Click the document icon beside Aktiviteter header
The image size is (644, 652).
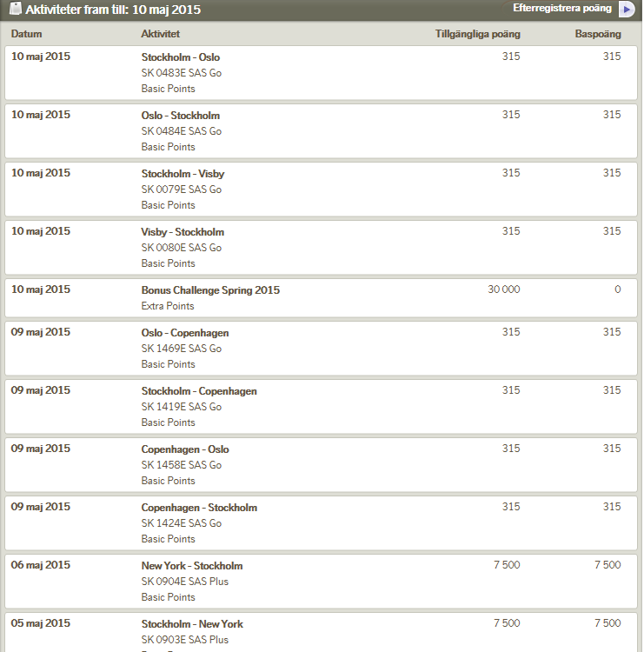point(16,10)
